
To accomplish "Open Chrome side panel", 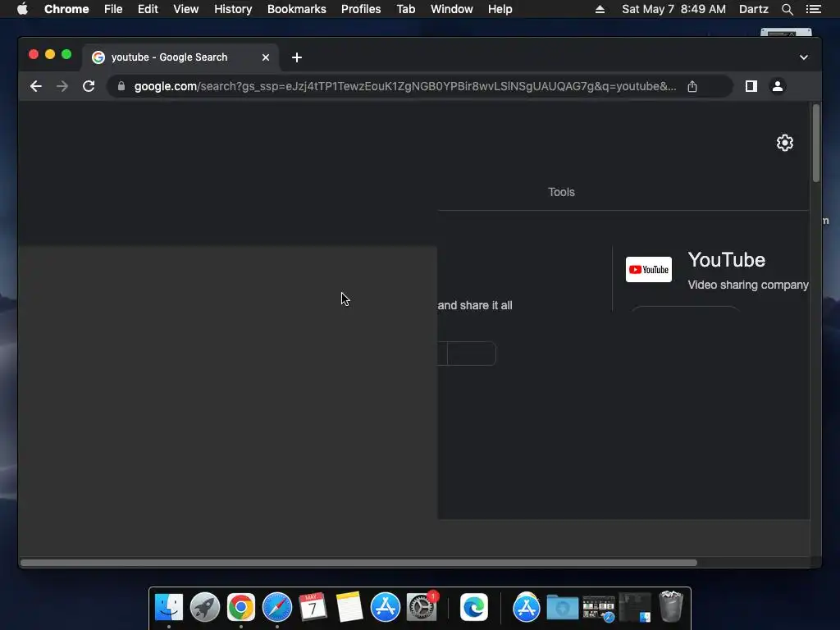I will [x=751, y=86].
